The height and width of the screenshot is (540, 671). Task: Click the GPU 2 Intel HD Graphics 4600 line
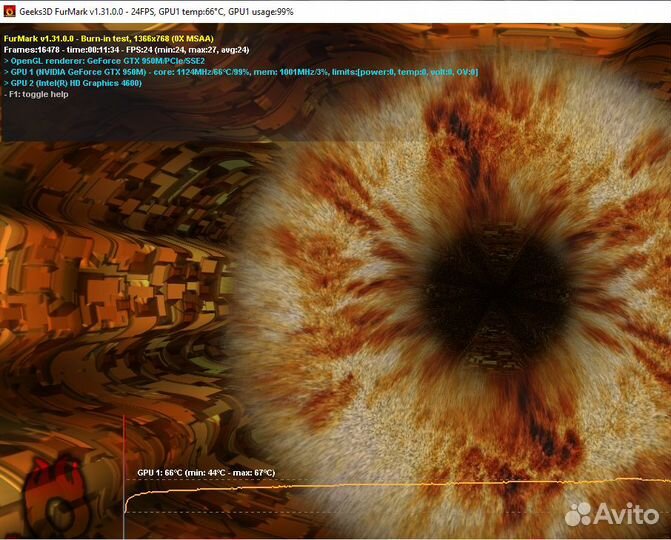pyautogui.click(x=73, y=83)
